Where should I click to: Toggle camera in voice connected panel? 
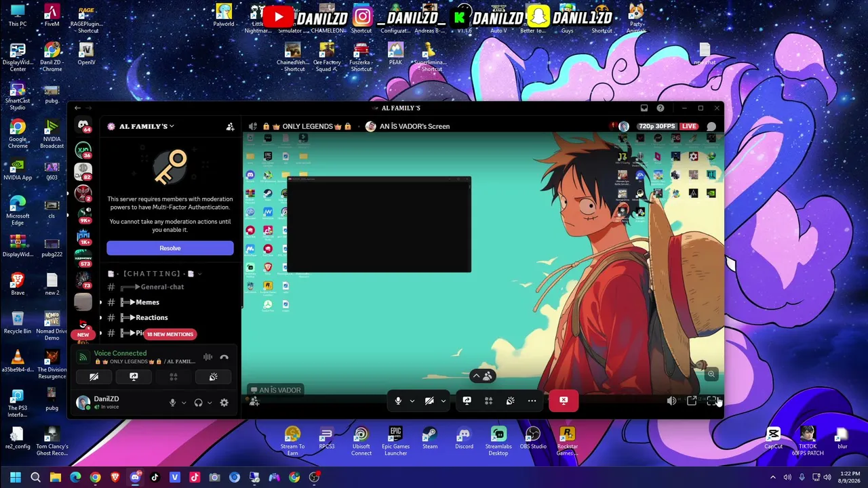click(x=94, y=377)
